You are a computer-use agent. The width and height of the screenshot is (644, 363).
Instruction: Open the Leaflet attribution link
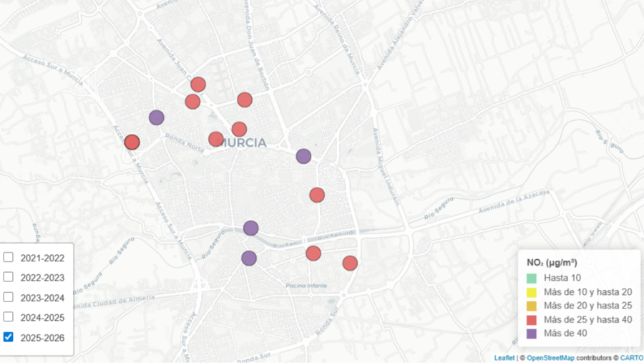(x=504, y=357)
